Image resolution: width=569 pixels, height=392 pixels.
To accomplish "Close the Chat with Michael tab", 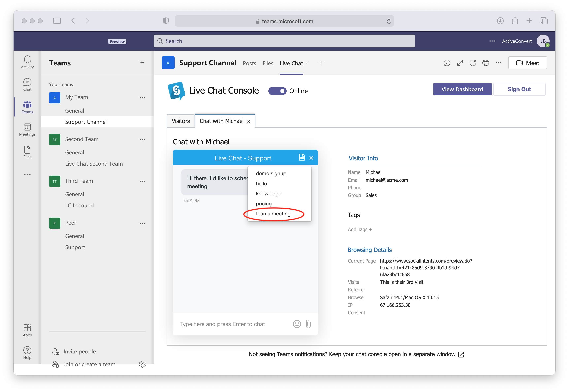I will click(249, 121).
